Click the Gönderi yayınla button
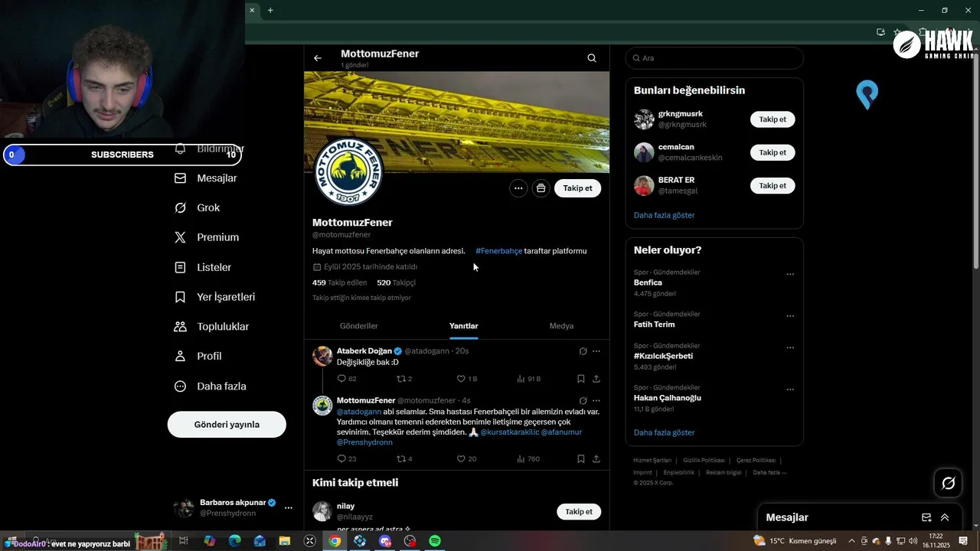 227,425
